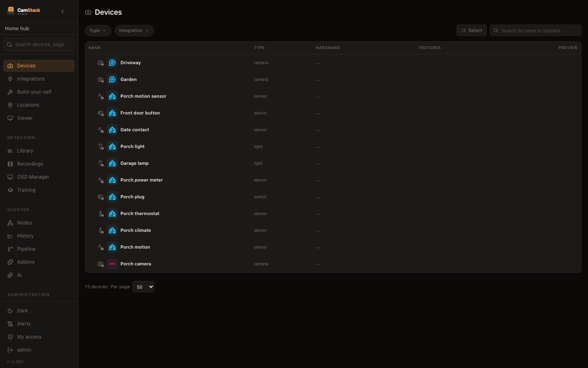Toggle the Dark theme mode
The width and height of the screenshot is (588, 368).
pos(39,311)
